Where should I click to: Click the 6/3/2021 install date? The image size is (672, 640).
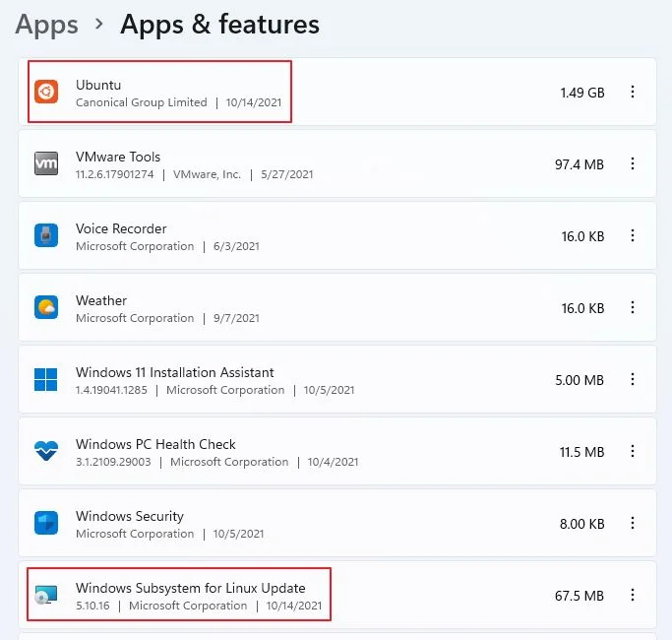point(236,246)
